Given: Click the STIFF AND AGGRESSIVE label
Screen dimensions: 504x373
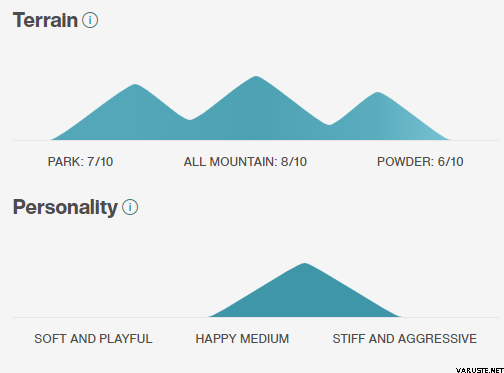Looking at the screenshot, I should (405, 339).
